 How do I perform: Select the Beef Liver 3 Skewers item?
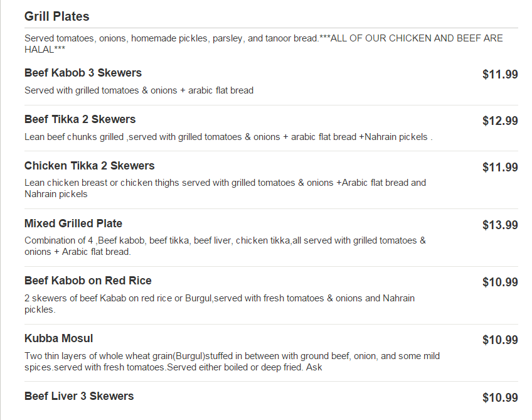(79, 396)
